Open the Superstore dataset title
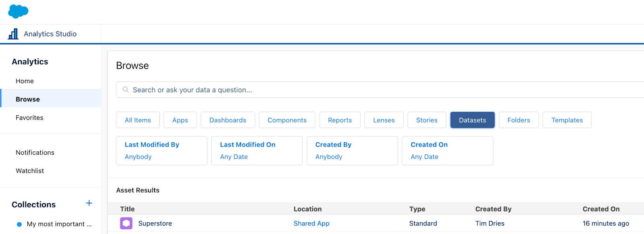The image size is (644, 234). tap(155, 223)
